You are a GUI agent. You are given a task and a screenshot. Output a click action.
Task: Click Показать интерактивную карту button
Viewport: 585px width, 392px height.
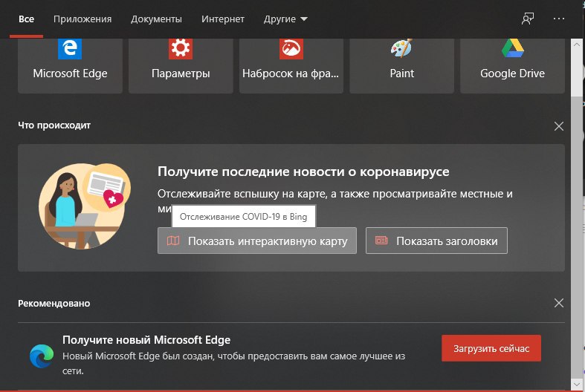(257, 241)
